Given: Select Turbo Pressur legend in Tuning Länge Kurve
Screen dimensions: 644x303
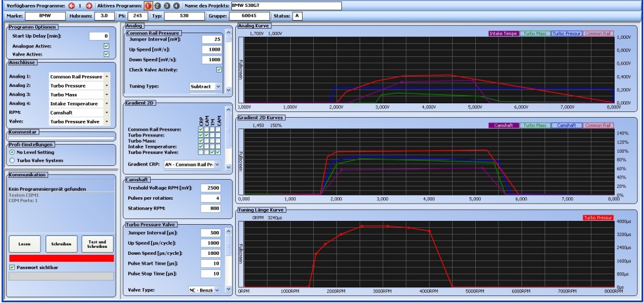Looking at the screenshot, I should [598, 217].
